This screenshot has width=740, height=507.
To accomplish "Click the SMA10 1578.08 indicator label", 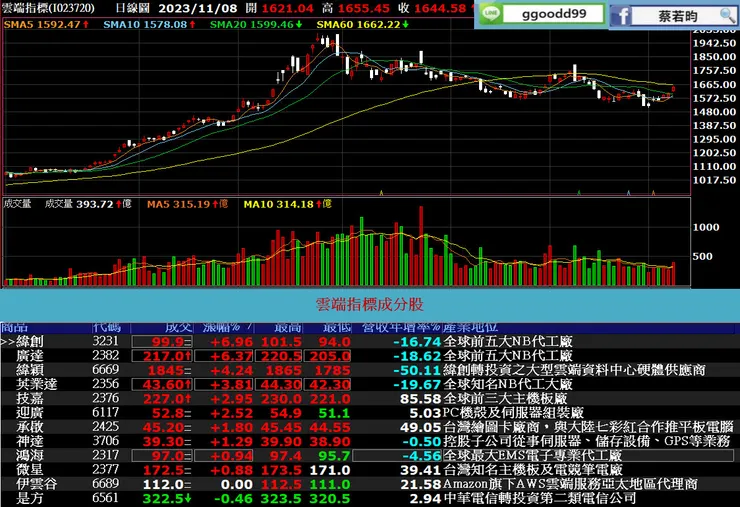I will tap(149, 25).
